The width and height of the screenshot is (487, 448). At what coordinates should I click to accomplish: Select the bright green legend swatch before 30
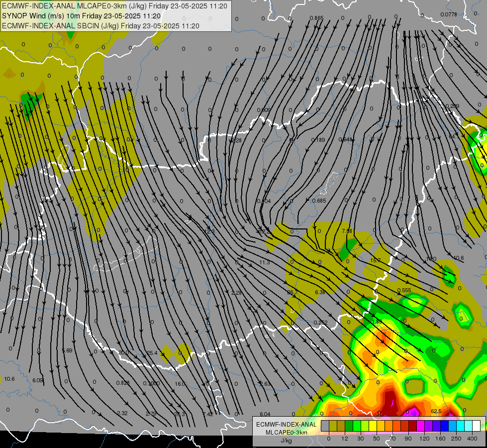(x=357, y=426)
